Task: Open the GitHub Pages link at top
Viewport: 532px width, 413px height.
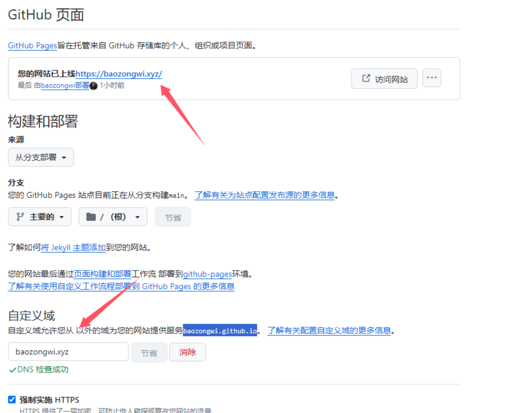Action: click(33, 46)
